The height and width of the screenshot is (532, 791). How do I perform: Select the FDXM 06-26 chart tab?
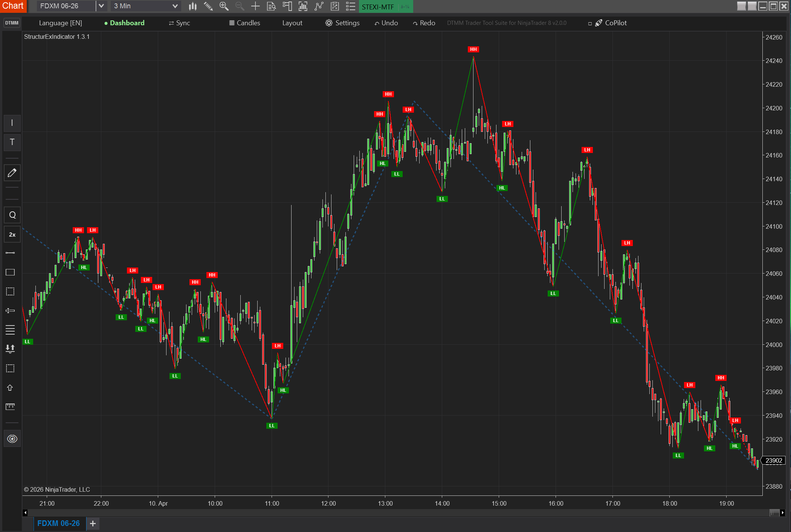click(58, 523)
